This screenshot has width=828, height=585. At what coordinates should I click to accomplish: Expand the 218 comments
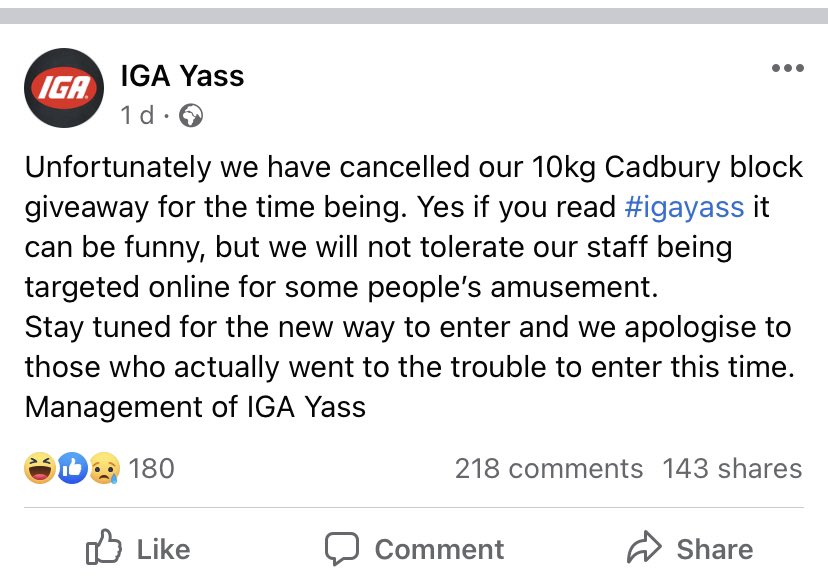point(548,468)
